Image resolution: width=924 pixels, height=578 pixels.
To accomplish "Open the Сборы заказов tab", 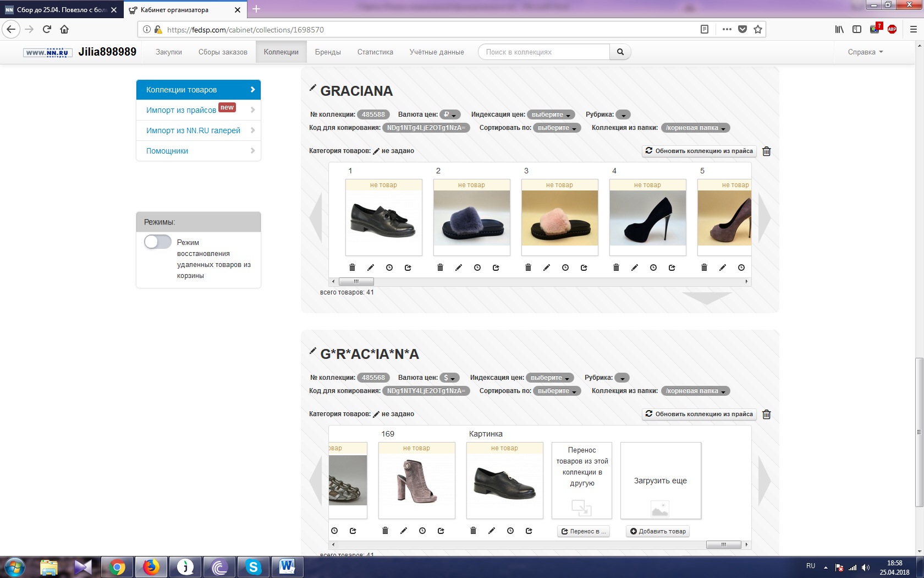I will 223,52.
